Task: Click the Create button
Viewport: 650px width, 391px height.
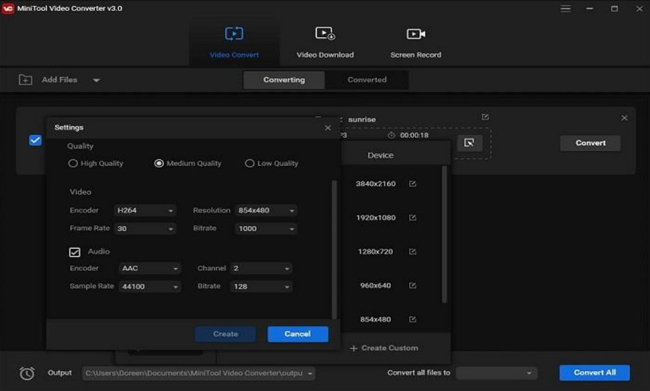Action: (x=226, y=334)
